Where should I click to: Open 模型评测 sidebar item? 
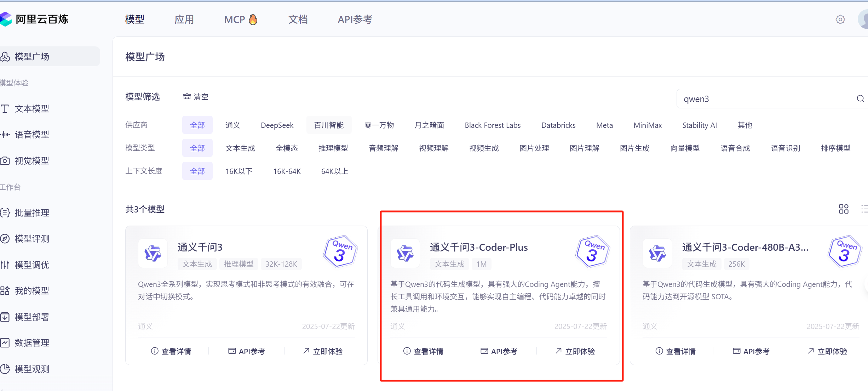[x=32, y=239]
